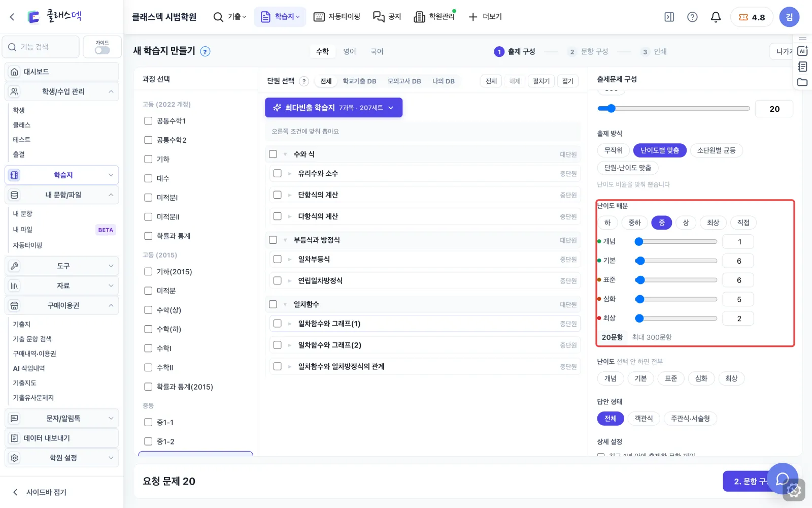
Task: Open 대시보드 home icon in sidebar
Action: click(x=15, y=72)
